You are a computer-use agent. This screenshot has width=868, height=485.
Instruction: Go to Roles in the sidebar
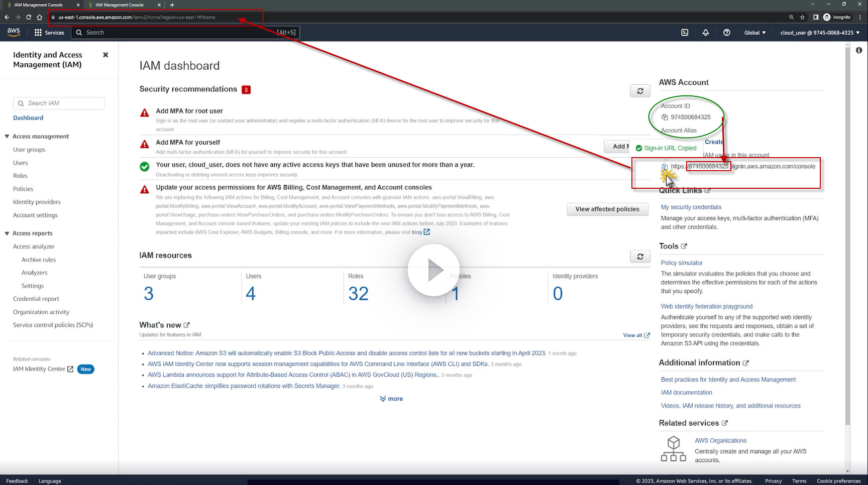[x=20, y=176]
